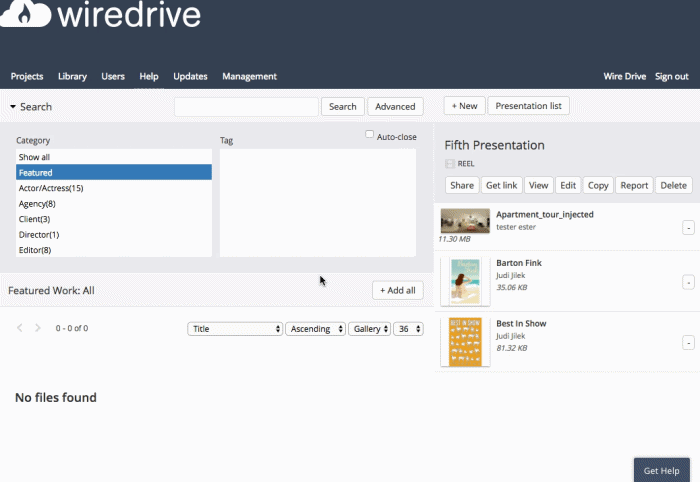The image size is (700, 482).
Task: Remove Best In Show from presentation
Action: click(x=688, y=343)
